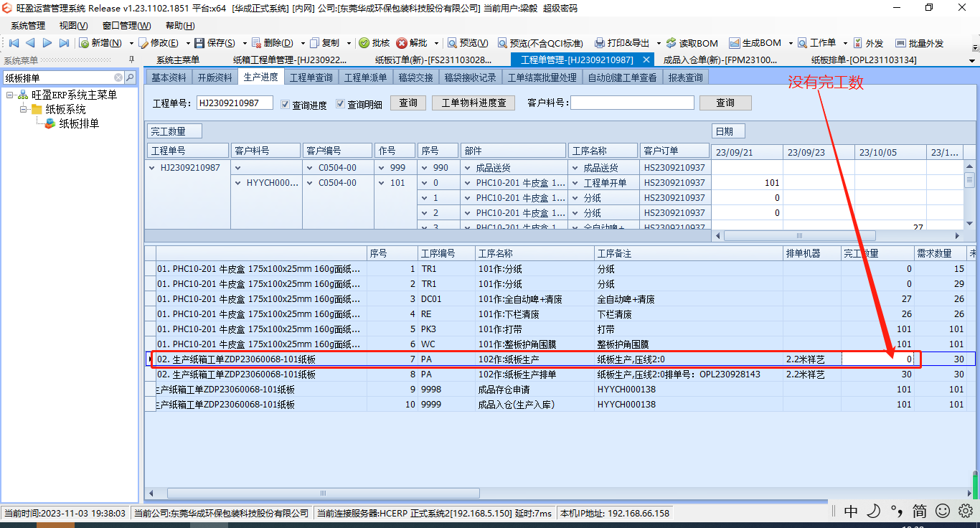Go to first record navigation icon
This screenshot has width=980, height=528.
[x=14, y=43]
